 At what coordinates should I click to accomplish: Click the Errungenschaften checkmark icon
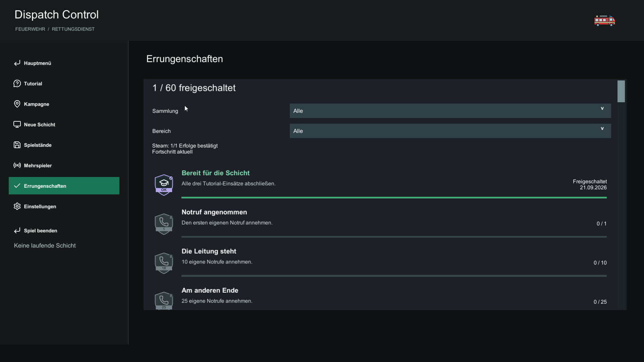pos(17,186)
